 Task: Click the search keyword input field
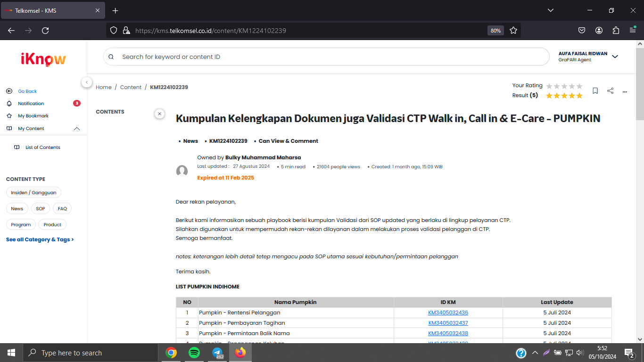(326, 57)
